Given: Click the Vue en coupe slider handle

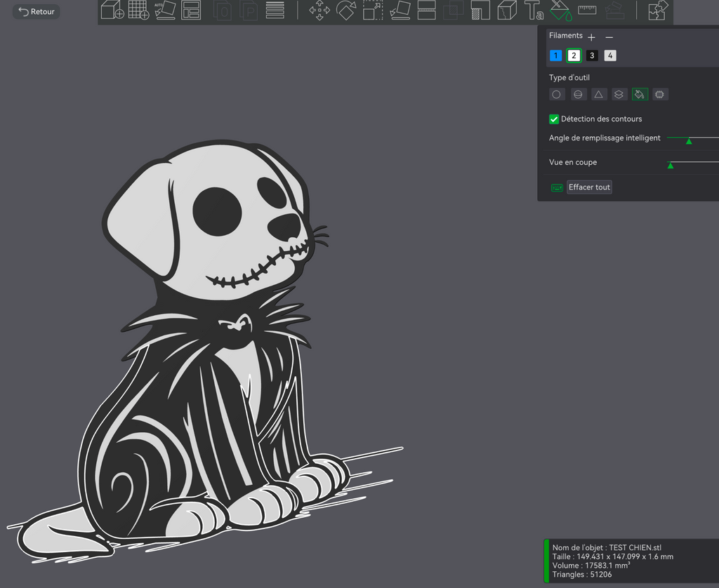Looking at the screenshot, I should (671, 166).
